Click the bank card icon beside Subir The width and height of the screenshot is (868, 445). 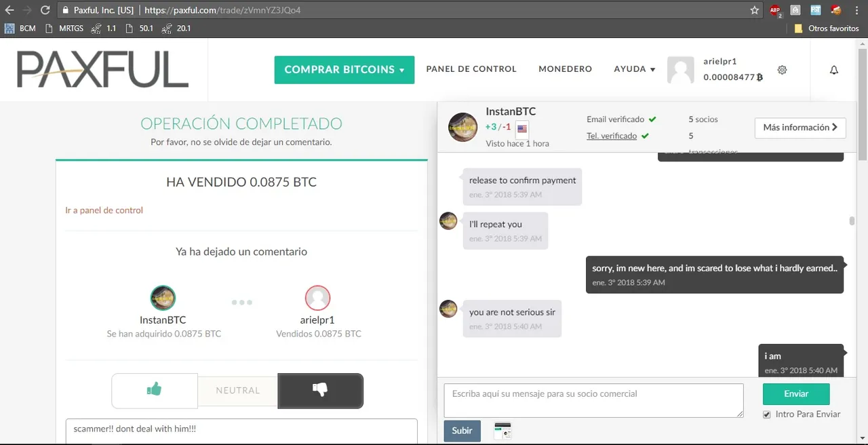[502, 430]
